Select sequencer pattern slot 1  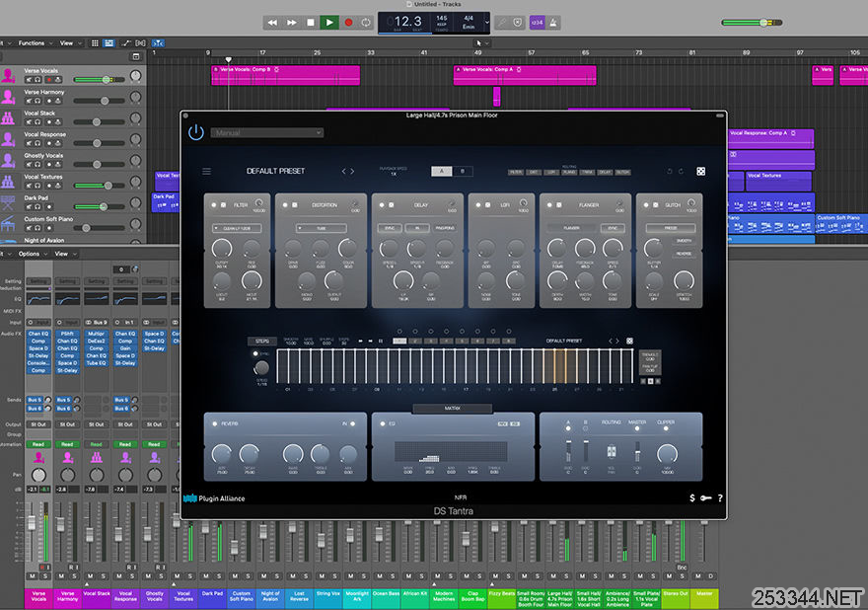tap(399, 342)
